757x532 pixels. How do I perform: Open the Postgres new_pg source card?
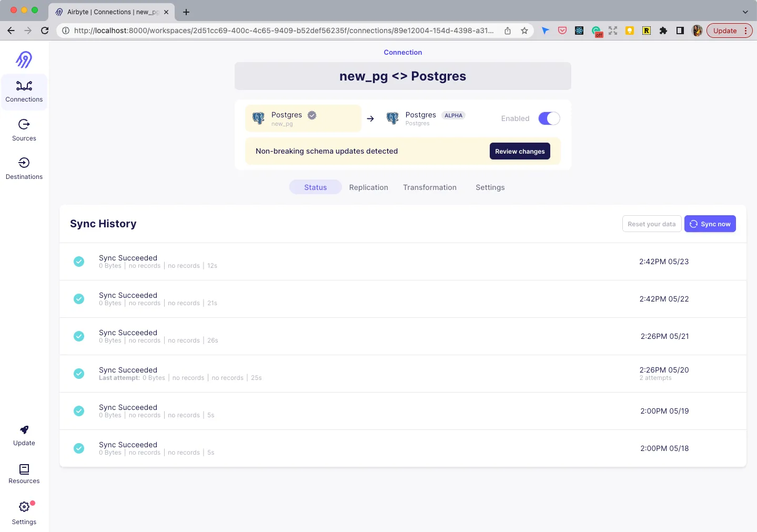[303, 118]
